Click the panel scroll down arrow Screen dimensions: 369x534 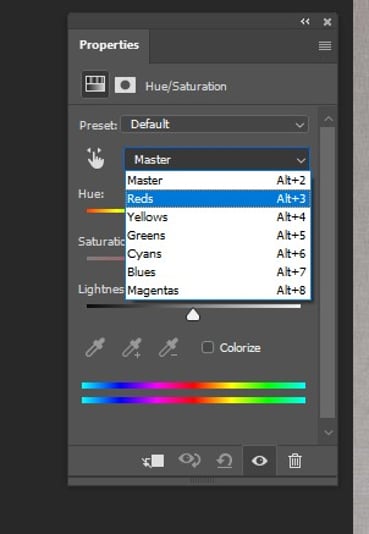coord(328,433)
